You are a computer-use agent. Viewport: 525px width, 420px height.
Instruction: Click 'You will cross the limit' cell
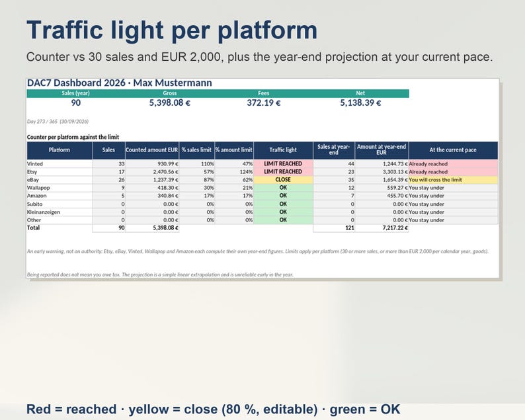pos(454,180)
